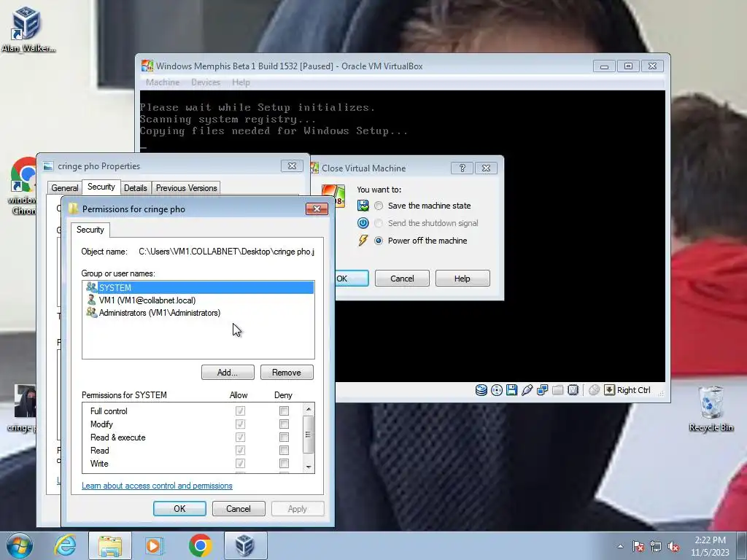Click the Remove button
Screen dimensions: 747x560
tap(287, 373)
